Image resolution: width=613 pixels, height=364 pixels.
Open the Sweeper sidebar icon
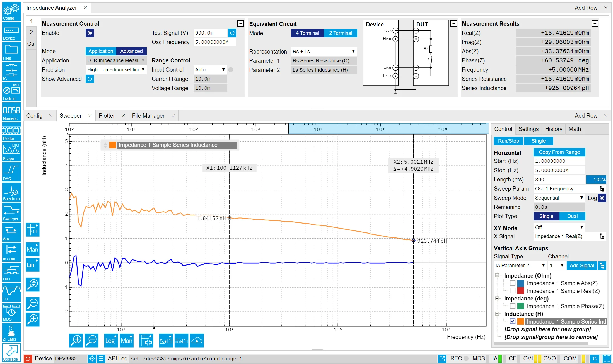11,212
